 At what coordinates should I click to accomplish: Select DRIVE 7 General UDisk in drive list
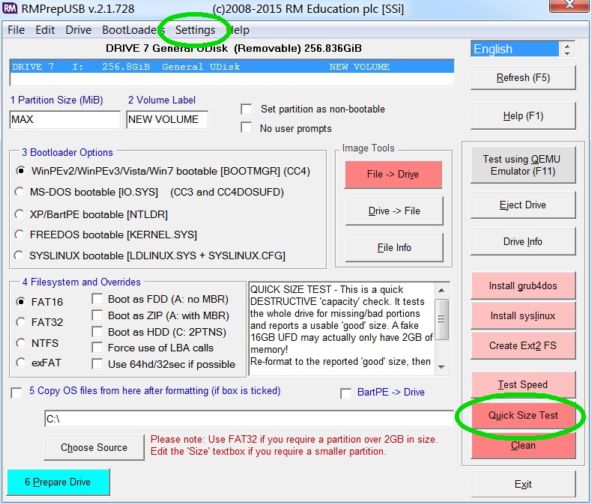pos(231,67)
